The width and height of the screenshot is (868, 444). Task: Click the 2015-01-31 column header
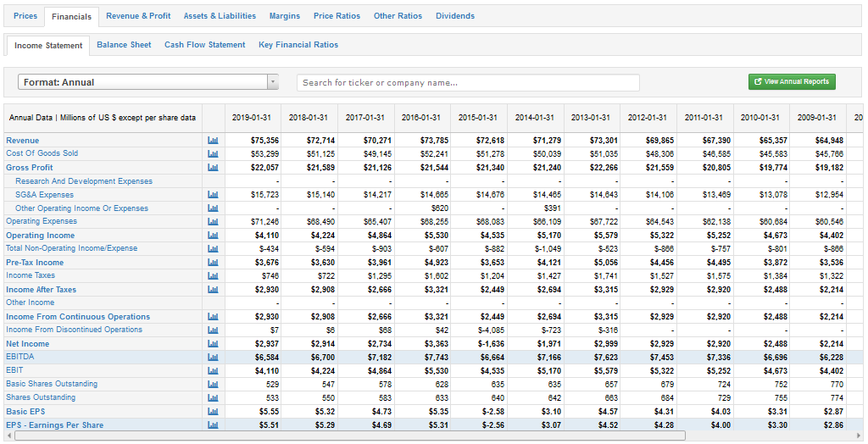click(478, 118)
